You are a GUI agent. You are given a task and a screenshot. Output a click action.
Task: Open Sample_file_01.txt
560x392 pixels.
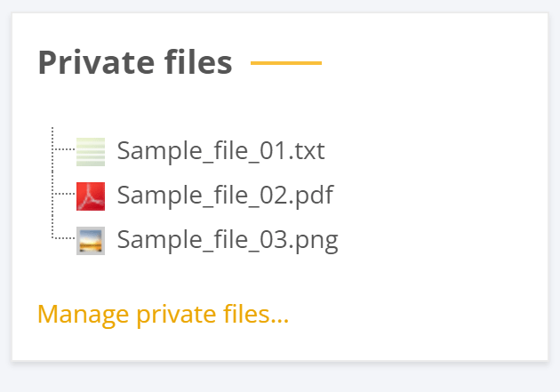[220, 151]
